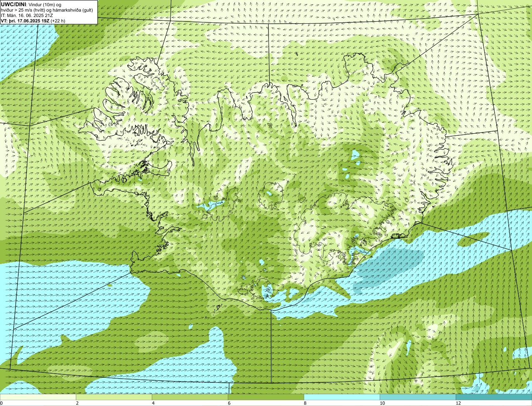
Task: Click the cyan 10–12 m/s legend segment
Action: click(x=418, y=397)
